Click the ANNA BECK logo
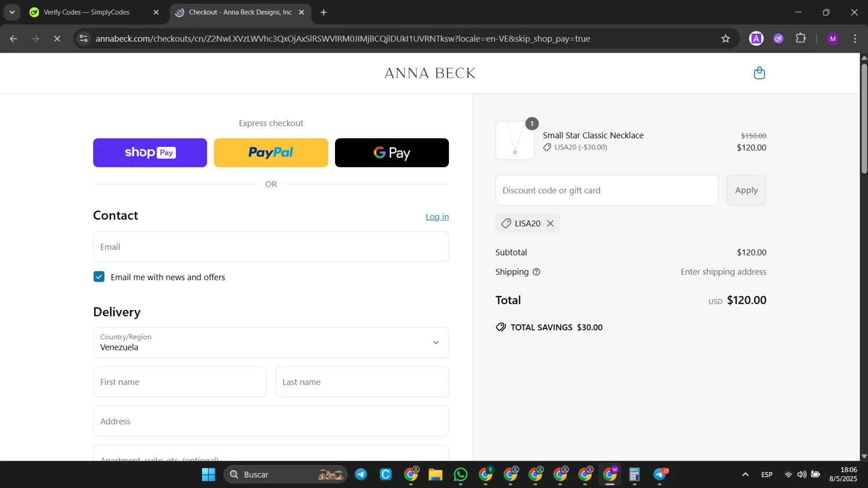The width and height of the screenshot is (868, 488). point(430,73)
